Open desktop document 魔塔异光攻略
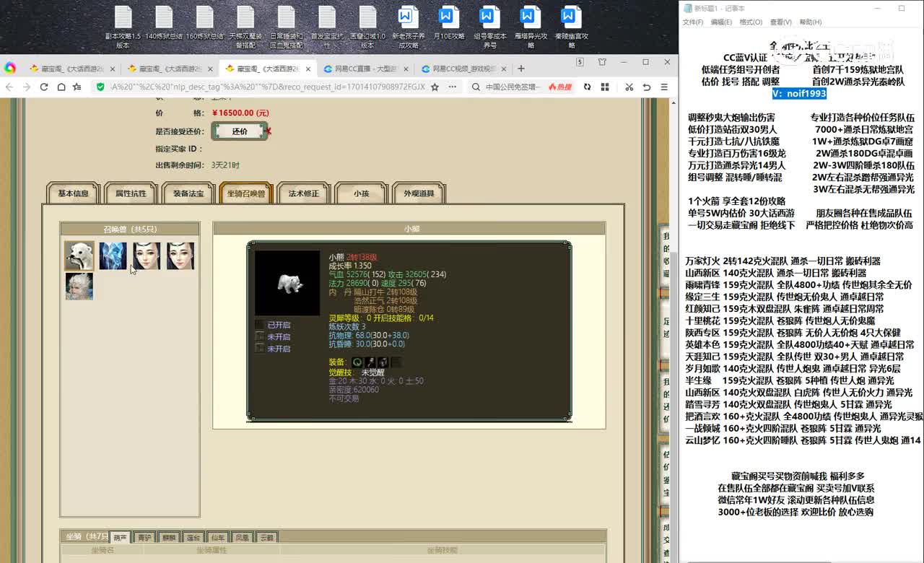The width and height of the screenshot is (924, 563). 531,27
